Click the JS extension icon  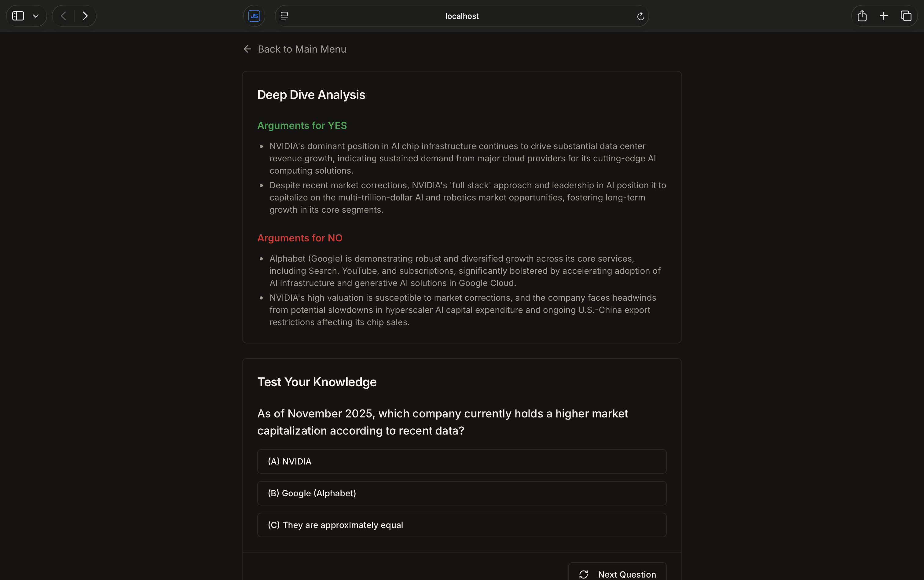[254, 16]
